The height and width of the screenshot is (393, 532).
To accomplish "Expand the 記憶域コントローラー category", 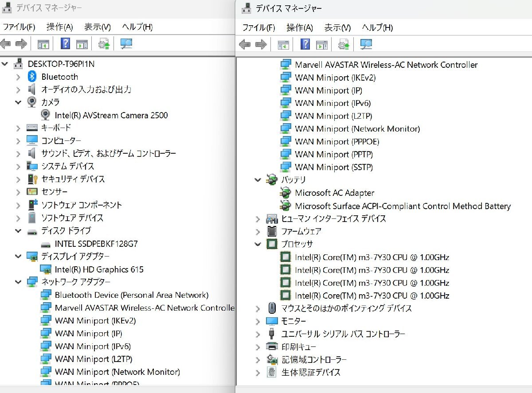I will (x=258, y=360).
